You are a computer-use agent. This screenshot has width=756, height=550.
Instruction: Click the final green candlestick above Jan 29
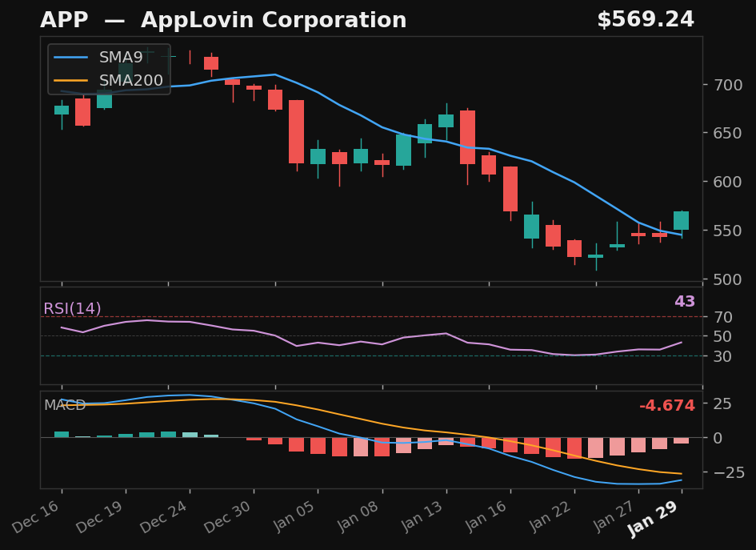682,220
